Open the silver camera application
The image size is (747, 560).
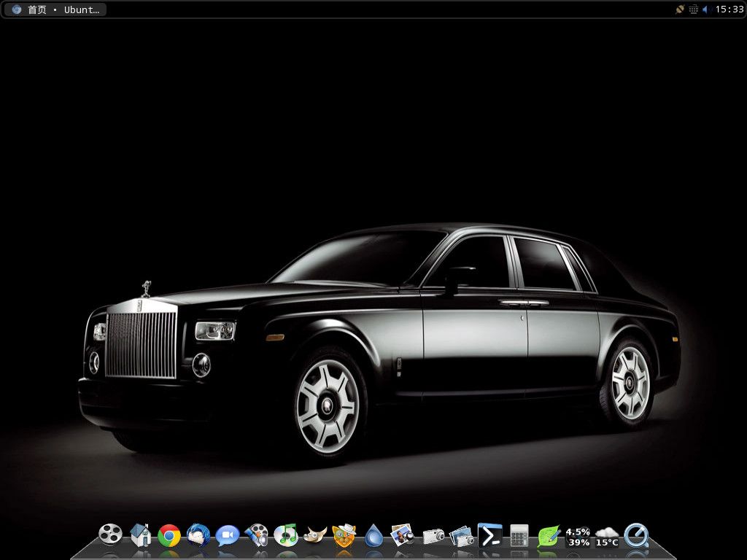(x=433, y=536)
